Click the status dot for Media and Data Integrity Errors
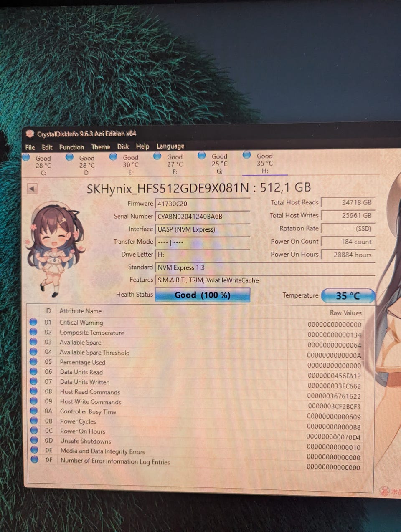The image size is (401, 532). tap(34, 450)
